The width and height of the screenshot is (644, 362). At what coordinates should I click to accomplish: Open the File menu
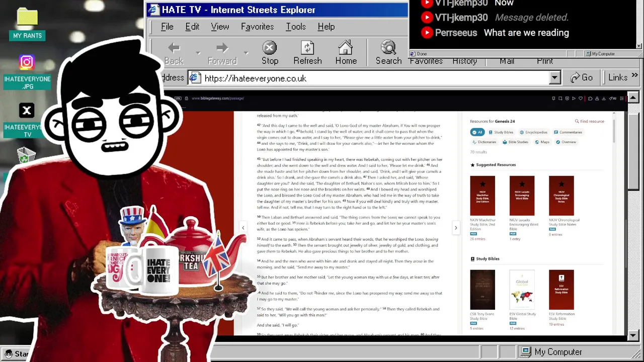[167, 27]
